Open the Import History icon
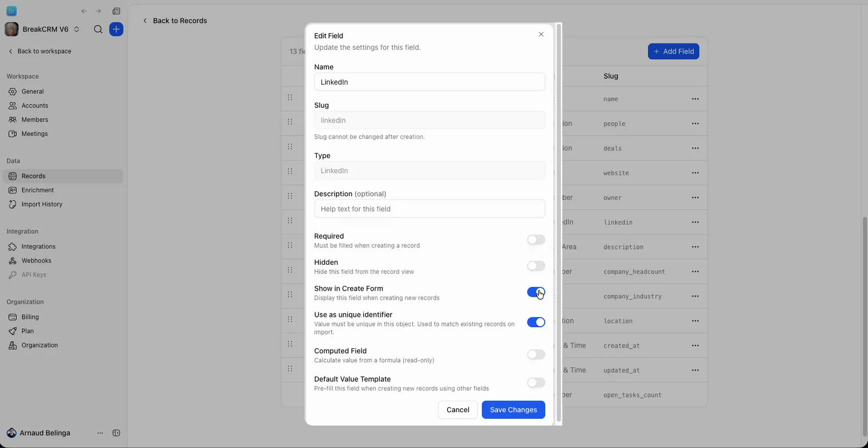 (12, 204)
